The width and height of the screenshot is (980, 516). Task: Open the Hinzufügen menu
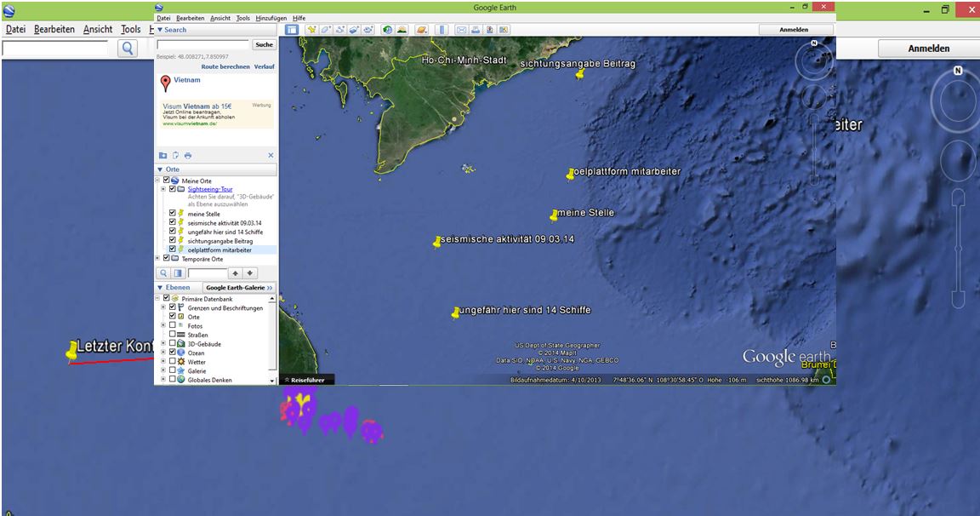pos(271,18)
